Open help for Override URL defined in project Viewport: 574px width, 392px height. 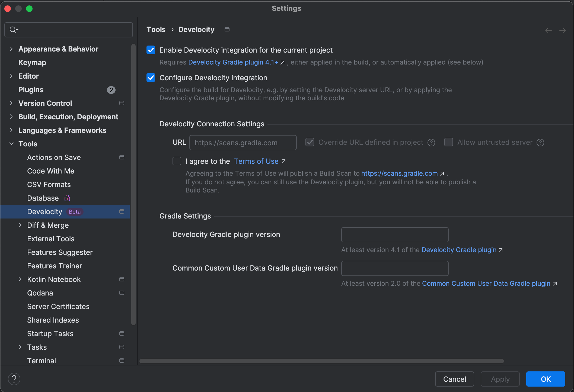tap(431, 143)
